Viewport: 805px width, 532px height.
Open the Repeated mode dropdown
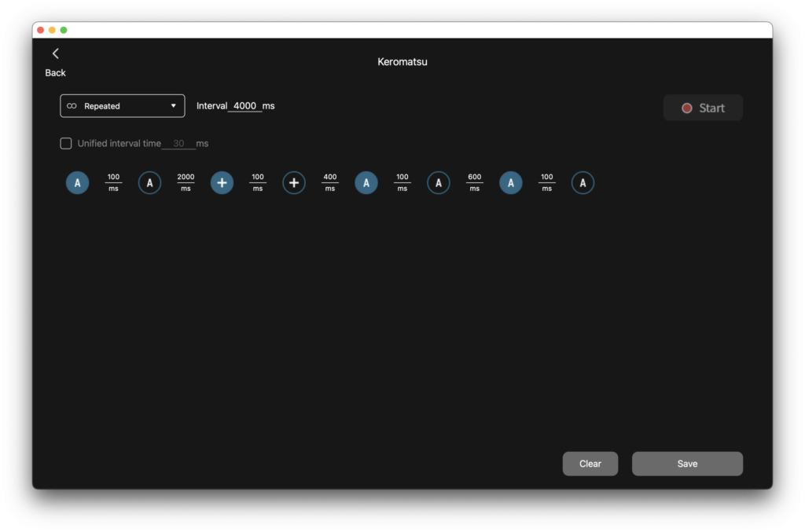pos(122,106)
